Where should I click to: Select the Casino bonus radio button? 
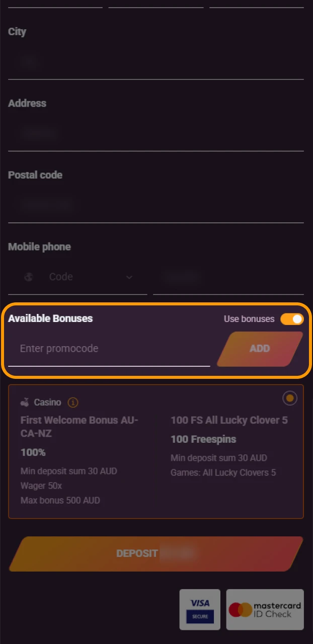coord(290,397)
